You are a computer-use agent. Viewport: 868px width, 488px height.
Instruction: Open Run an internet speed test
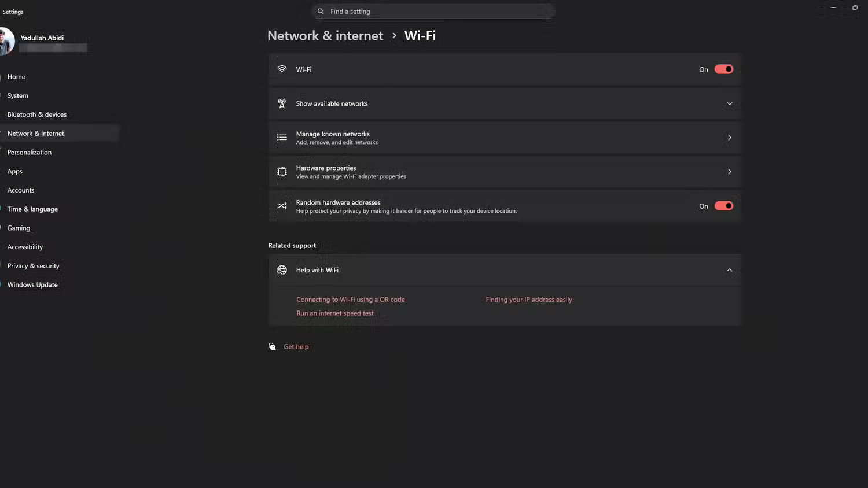pos(334,313)
